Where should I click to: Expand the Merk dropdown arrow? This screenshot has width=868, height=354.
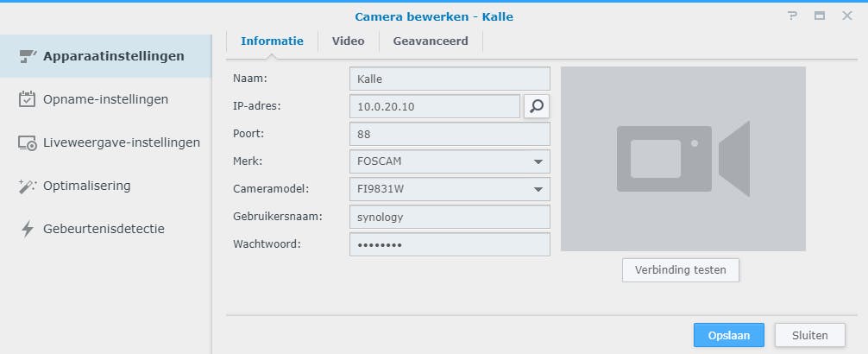click(538, 161)
